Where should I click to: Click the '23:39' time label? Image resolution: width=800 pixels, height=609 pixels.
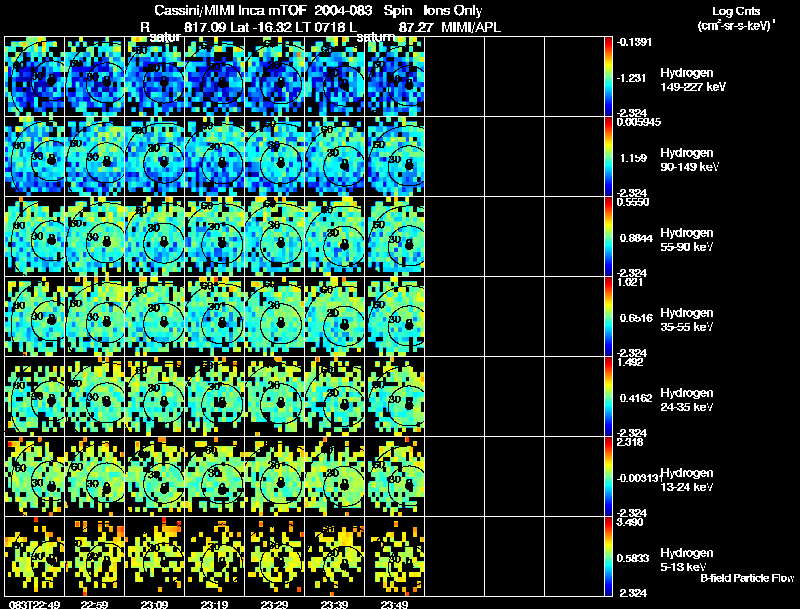click(335, 605)
